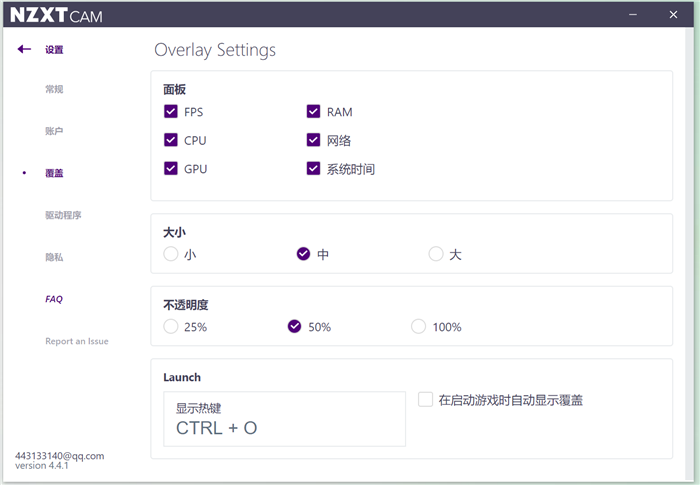Switch to the 账户 settings tab
700x485 pixels.
coord(54,131)
